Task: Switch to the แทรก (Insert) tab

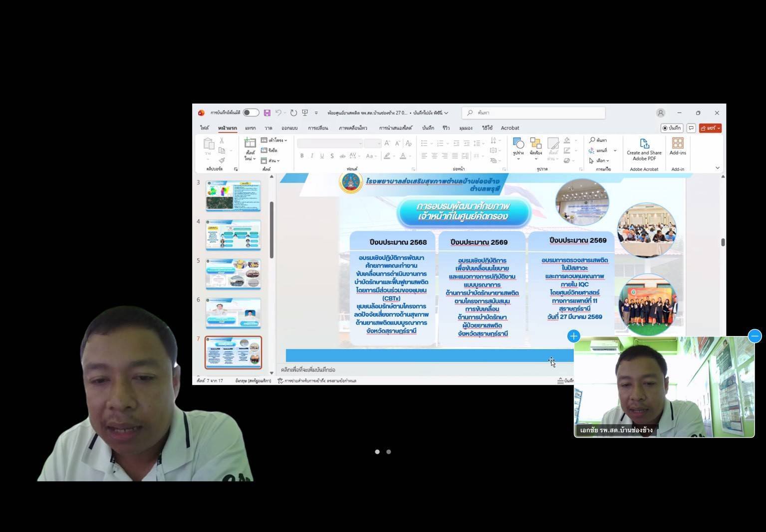Action: tap(250, 128)
